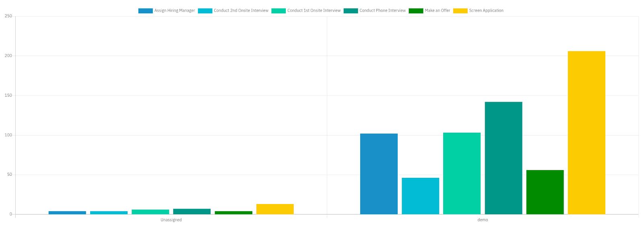The width and height of the screenshot is (644, 227).
Task: Select the green Make an Offer bar under Unassigned
Action: 233,212
